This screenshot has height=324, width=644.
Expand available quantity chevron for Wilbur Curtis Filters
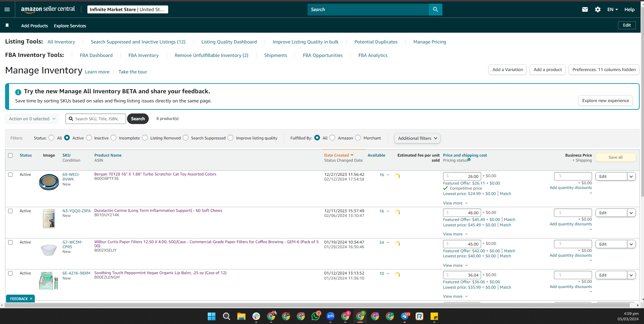[x=388, y=242]
